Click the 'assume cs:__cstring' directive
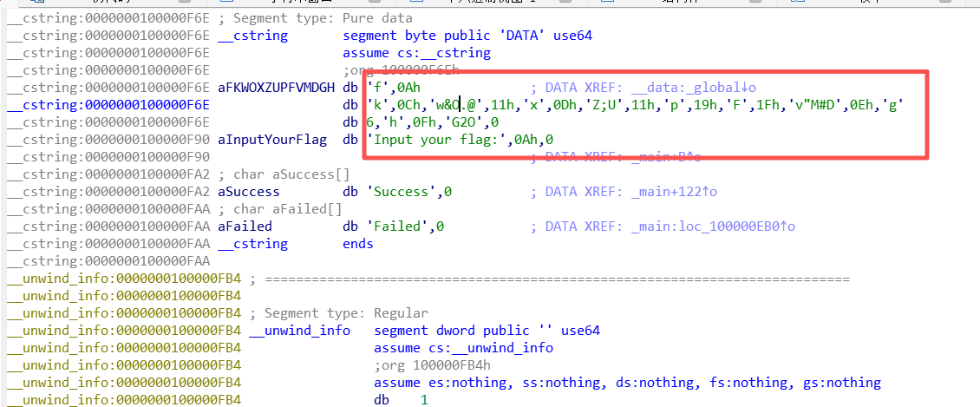980x407 pixels. [417, 53]
